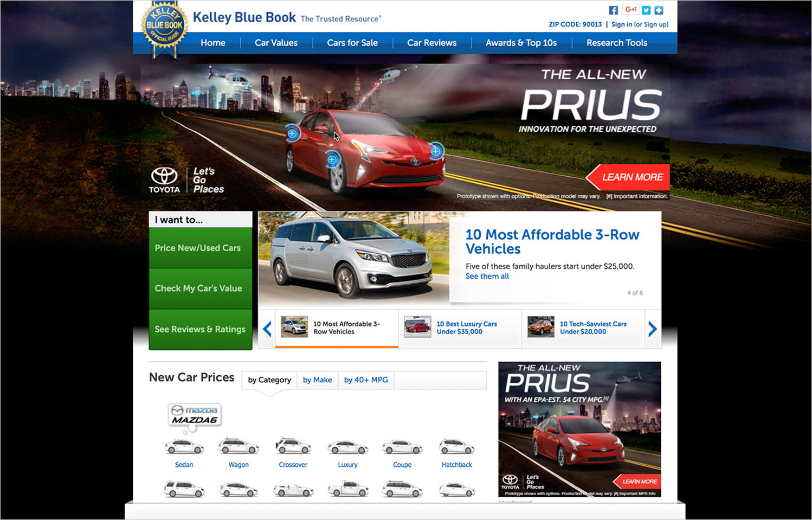812x520 pixels.
Task: Select the Hatchback car icon
Action: pos(456,447)
